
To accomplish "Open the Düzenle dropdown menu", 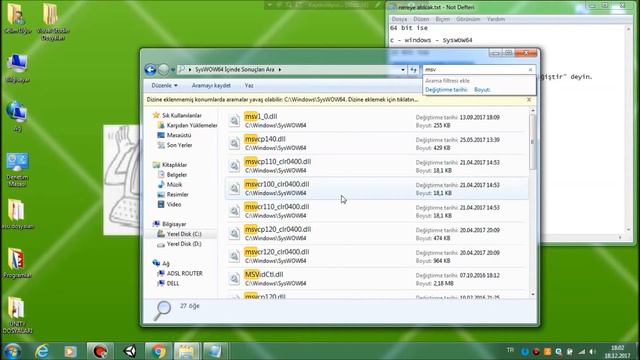I will pos(164,86).
